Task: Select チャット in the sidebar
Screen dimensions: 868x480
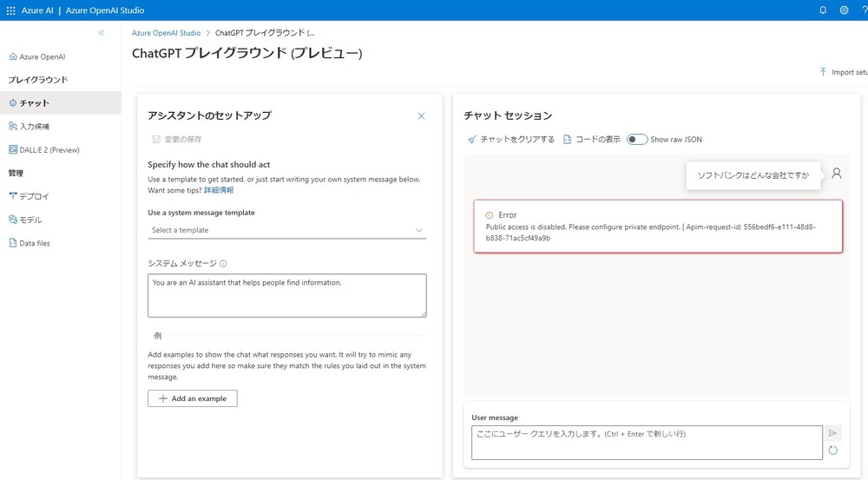Action: (35, 103)
